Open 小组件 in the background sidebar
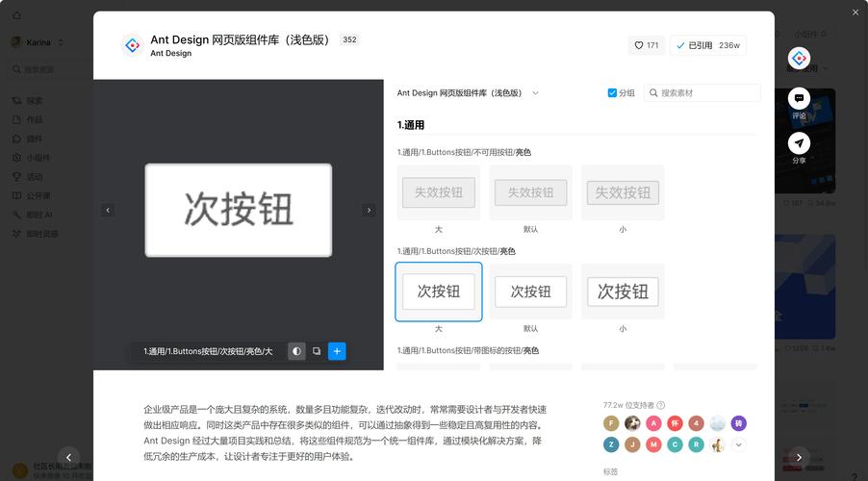Screen dimensions: 868x481 click(x=32, y=158)
